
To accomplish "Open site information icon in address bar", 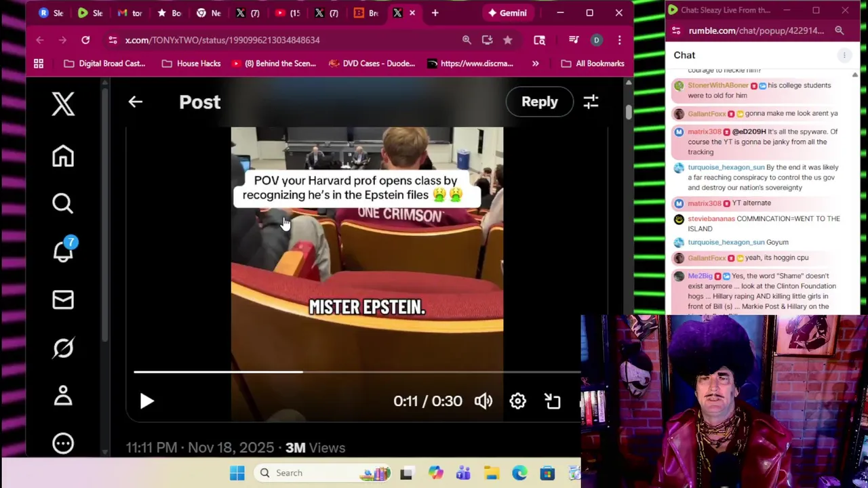I will 113,40.
